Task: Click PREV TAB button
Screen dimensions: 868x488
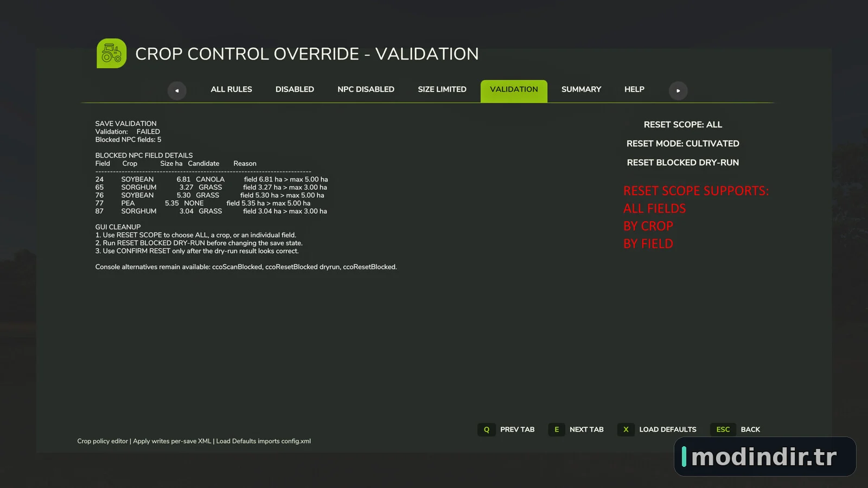Action: pos(517,429)
